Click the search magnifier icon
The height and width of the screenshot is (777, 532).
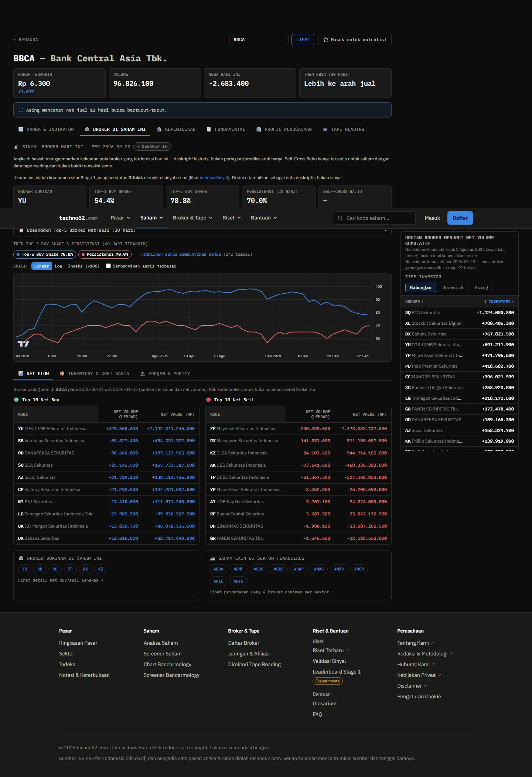click(340, 218)
